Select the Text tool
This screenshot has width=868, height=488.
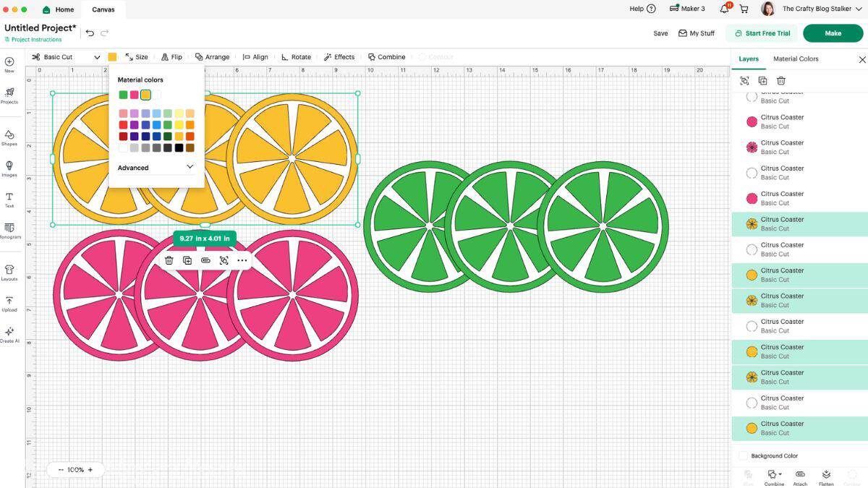(x=9, y=200)
